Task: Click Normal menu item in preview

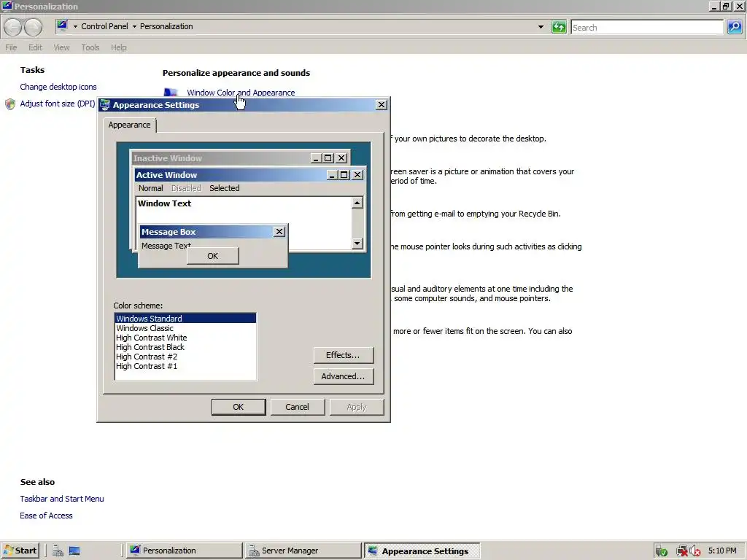Action: click(x=150, y=188)
